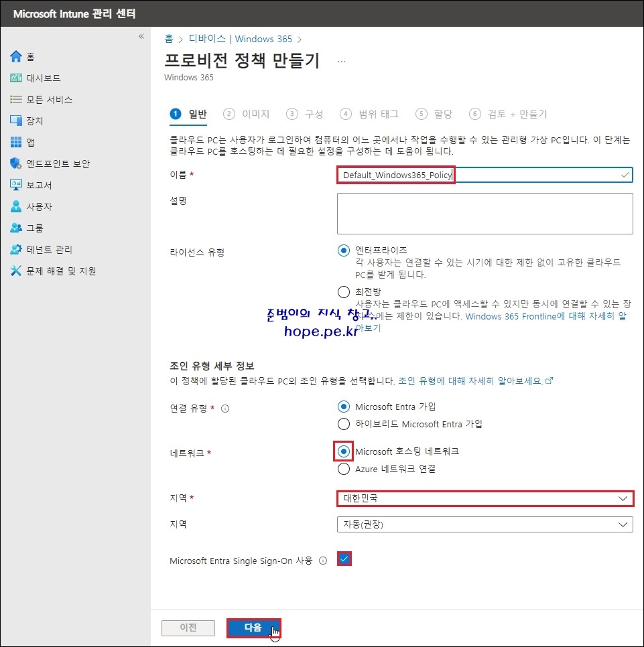Open 모든 서비스 in the sidebar menu

(x=49, y=99)
